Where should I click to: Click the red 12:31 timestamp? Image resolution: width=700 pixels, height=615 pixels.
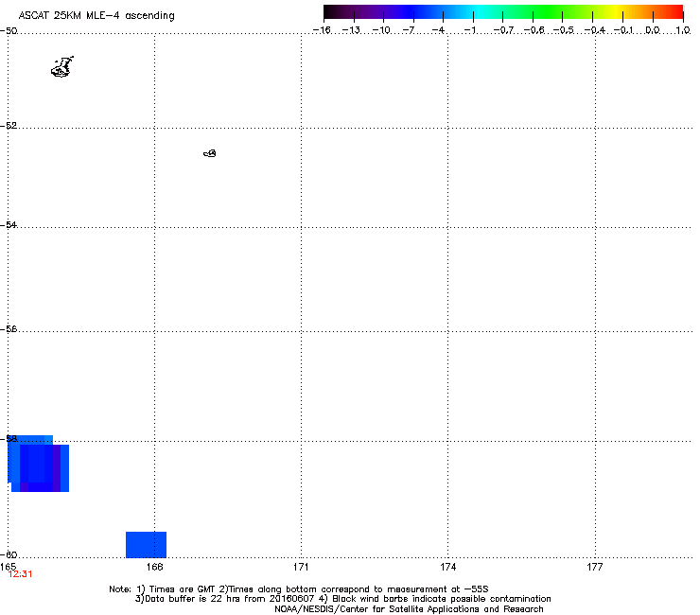click(x=20, y=574)
